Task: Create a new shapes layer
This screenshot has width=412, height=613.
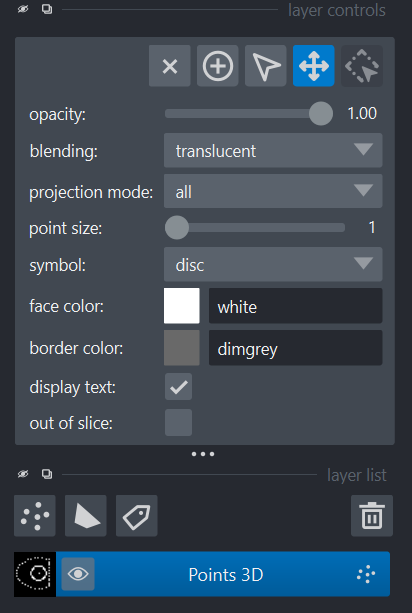Action: point(86,516)
